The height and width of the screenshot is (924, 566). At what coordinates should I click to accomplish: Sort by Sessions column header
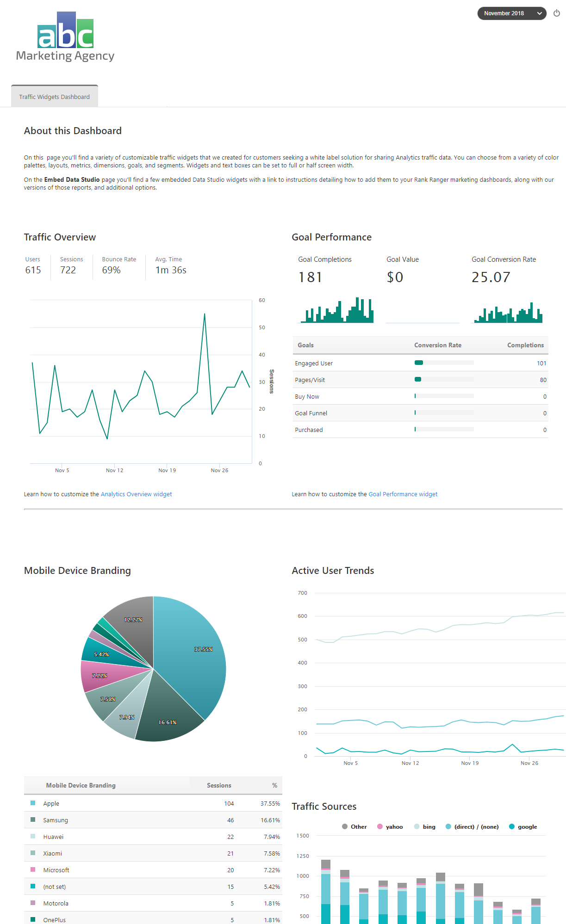tap(218, 785)
